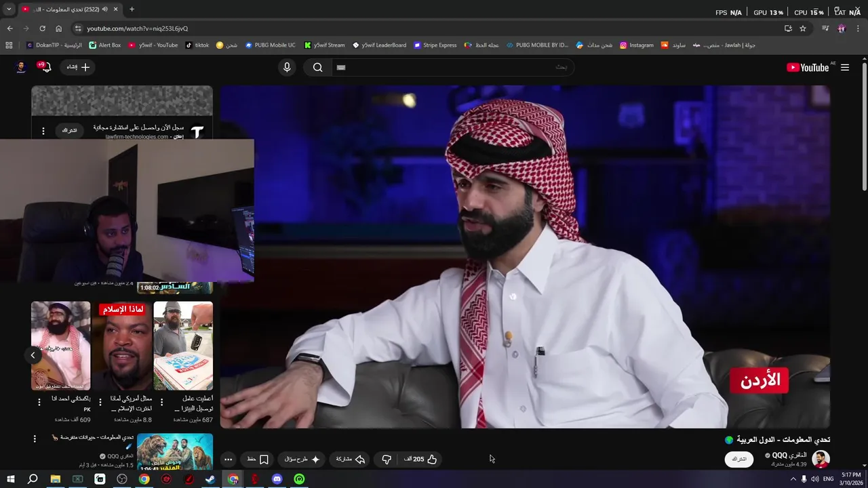Open the لماذا الإسلام short thumbnail
Viewport: 868px width, 488px height.
coord(122,346)
